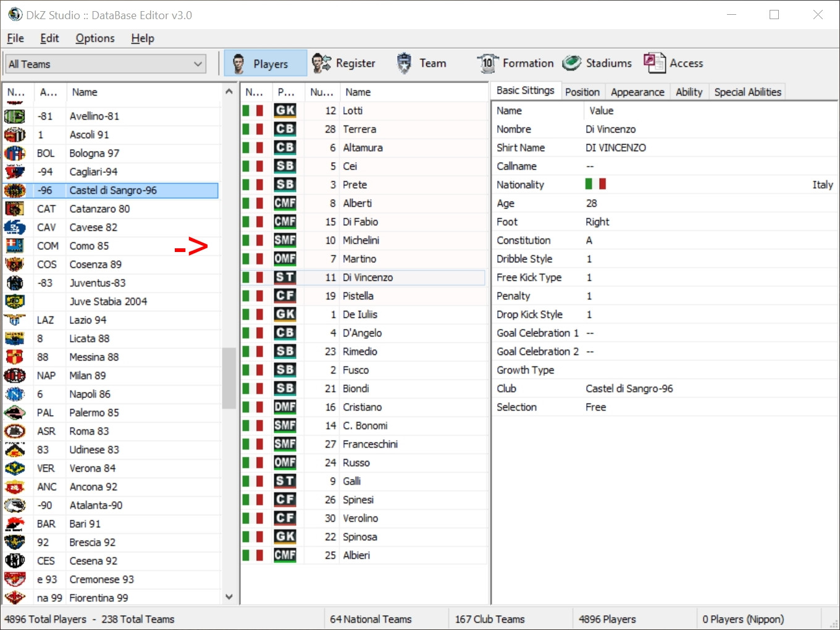Sort teams by the Name column header
The height and width of the screenshot is (630, 840).
(x=143, y=92)
